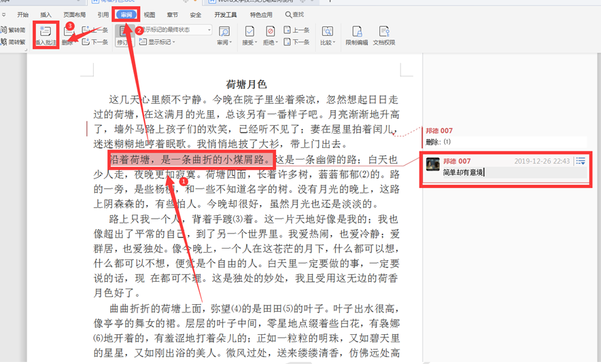Click the line starting 这几天心里颇不宁静
This screenshot has width=601, height=364.
(254, 100)
